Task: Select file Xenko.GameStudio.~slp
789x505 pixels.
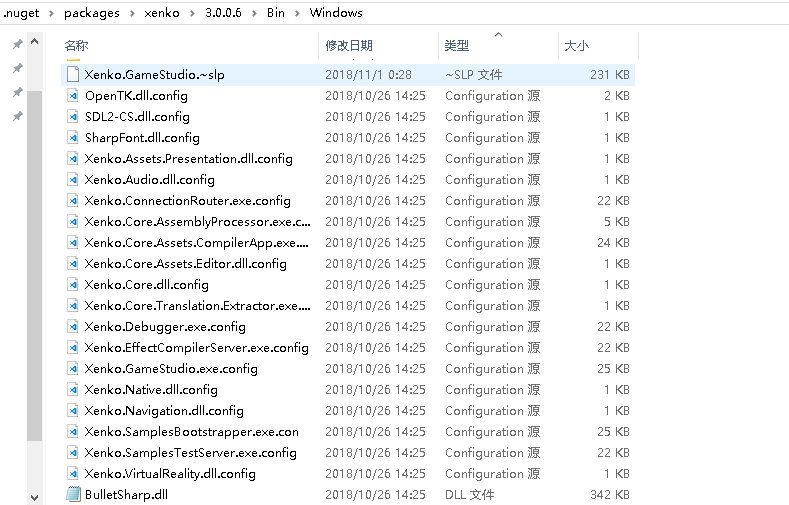Action: (154, 75)
